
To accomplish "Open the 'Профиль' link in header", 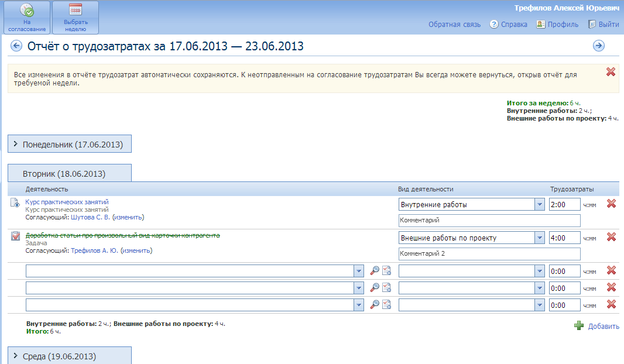I will pyautogui.click(x=557, y=25).
